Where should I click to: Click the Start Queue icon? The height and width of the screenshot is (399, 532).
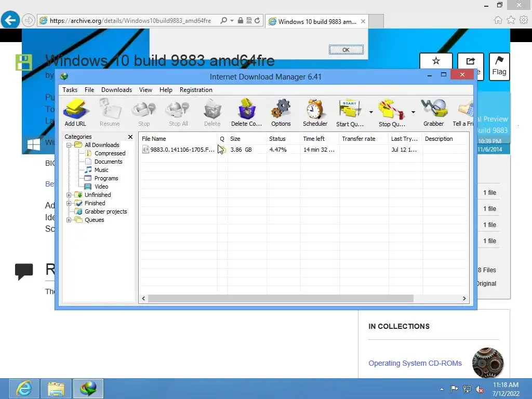click(x=350, y=113)
